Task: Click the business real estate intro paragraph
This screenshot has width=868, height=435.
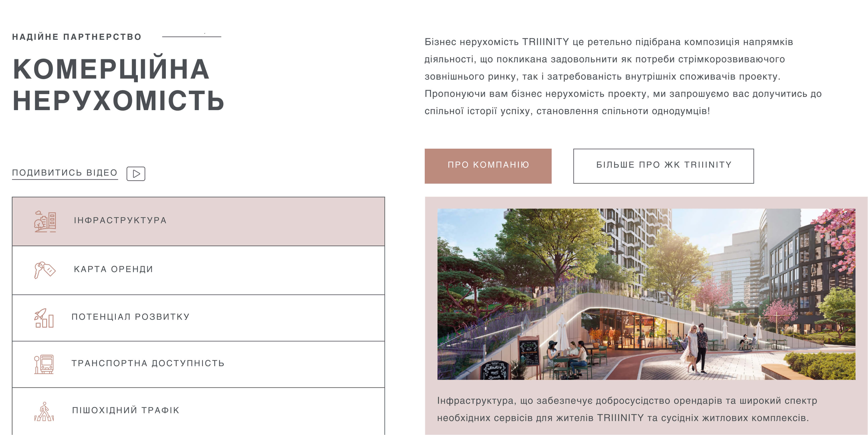Action: click(623, 77)
